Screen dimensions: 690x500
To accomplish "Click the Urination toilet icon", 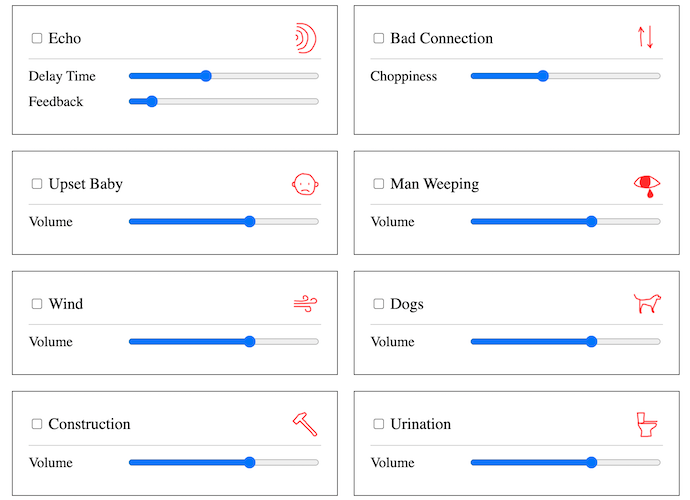I will click(x=647, y=424).
